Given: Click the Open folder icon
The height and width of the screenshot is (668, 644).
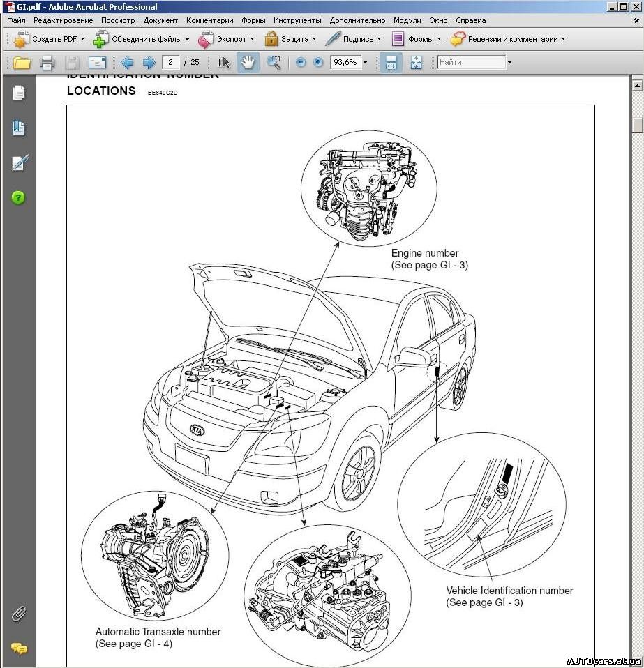Looking at the screenshot, I should [22, 63].
